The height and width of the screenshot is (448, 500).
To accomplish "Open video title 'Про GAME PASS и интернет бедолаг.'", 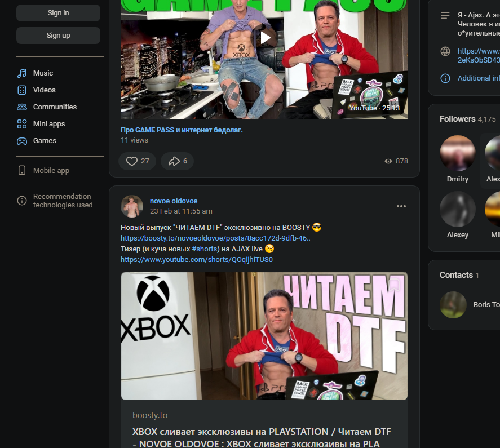I will [x=182, y=130].
